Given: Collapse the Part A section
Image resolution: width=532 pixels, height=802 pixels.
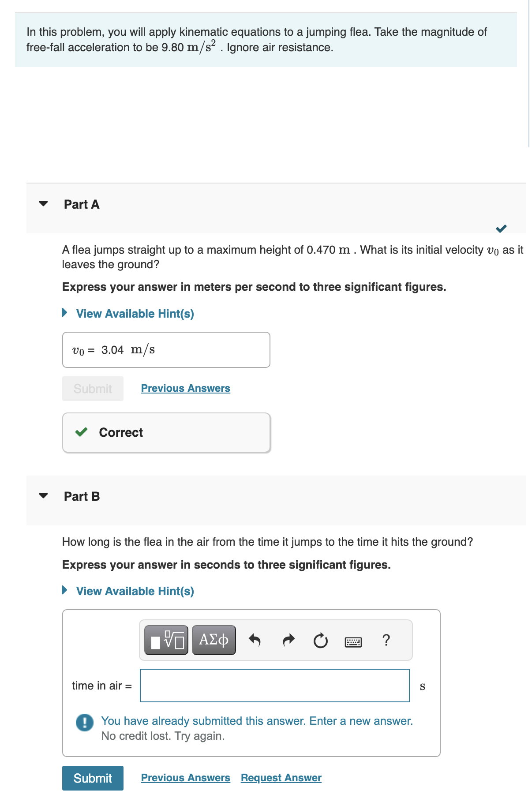Looking at the screenshot, I should coord(43,204).
